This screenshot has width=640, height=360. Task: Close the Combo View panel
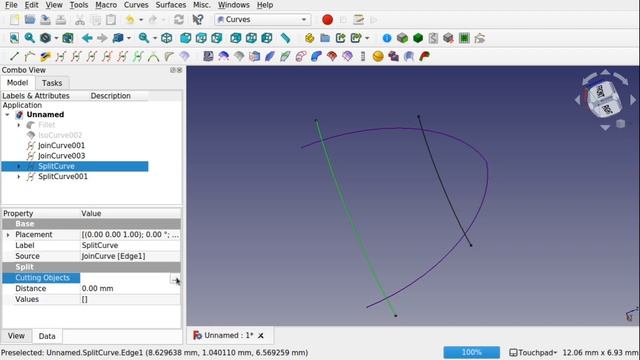tap(179, 70)
